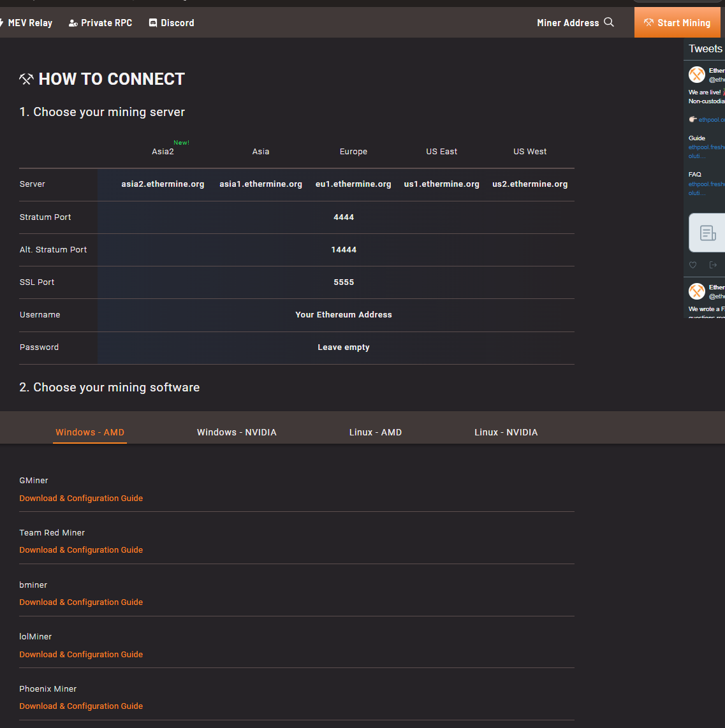This screenshot has height=728, width=725.
Task: Click the us2.ethermine.org server address
Action: [530, 184]
